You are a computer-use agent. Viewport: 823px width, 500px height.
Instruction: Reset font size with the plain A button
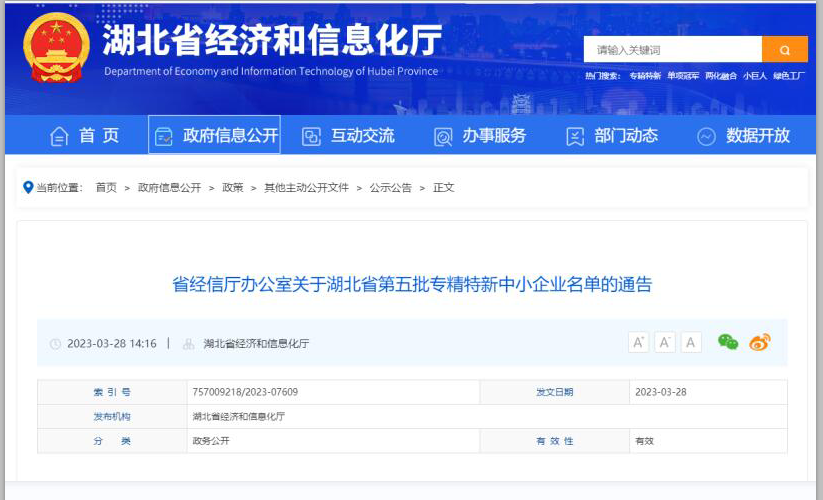[x=691, y=343]
